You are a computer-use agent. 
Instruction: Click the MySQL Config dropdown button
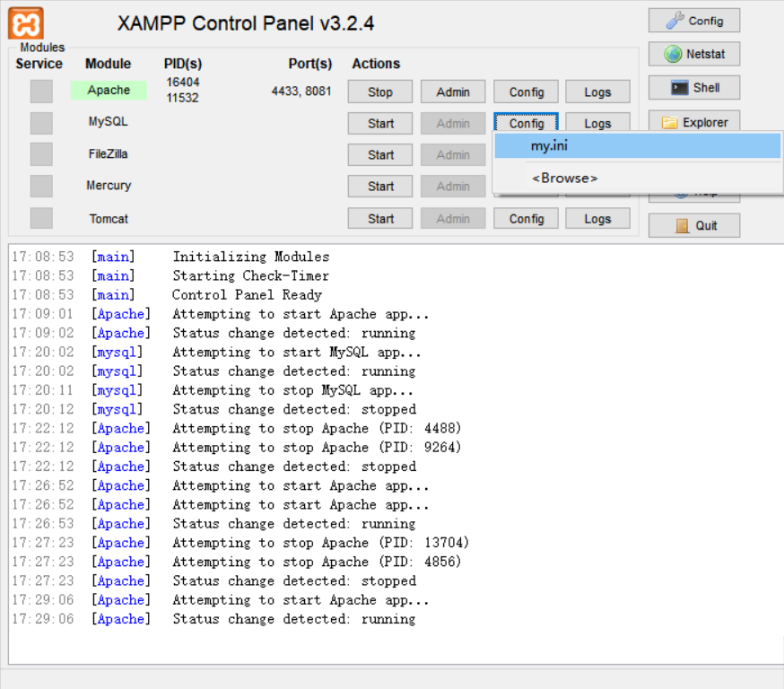pyautogui.click(x=526, y=123)
